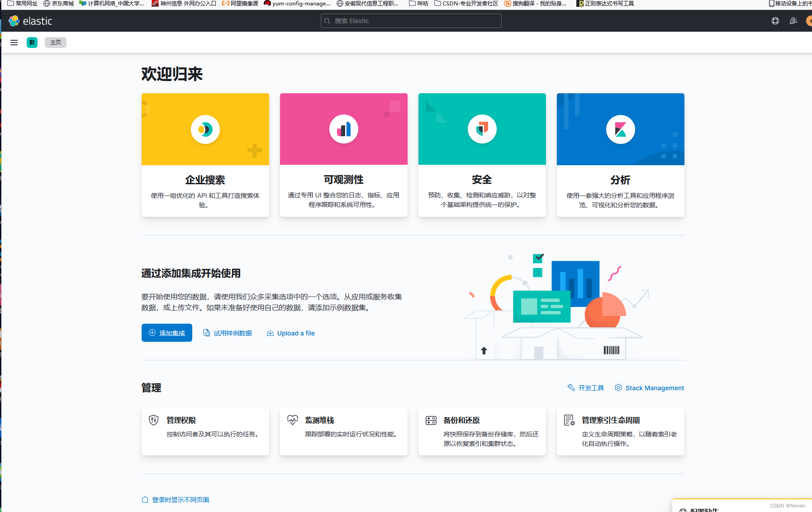This screenshot has width=812, height=512.
Task: Open the 监测堆栈 stack monitoring panel
Action: click(343, 431)
